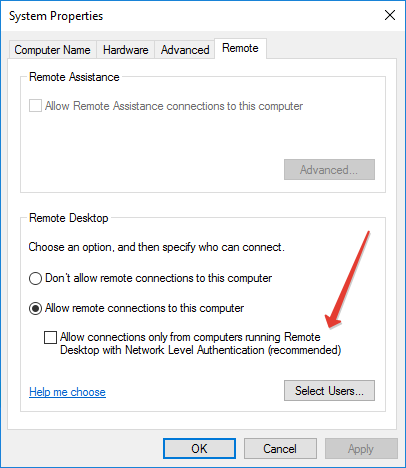Click the System Properties title bar text
Screen dimensions: 406x468
56,16
